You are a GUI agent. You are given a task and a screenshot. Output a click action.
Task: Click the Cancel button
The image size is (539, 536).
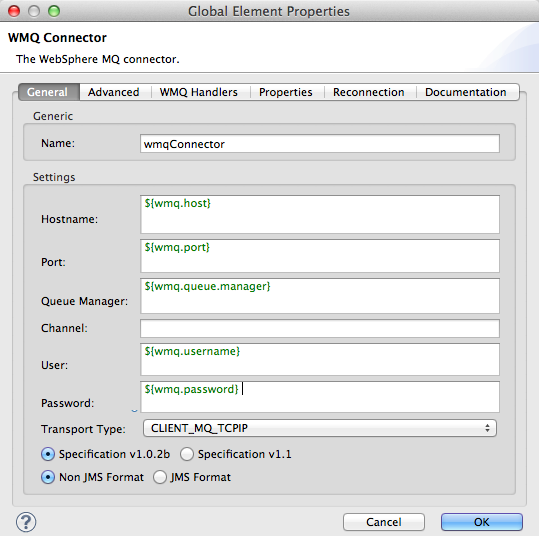point(384,522)
